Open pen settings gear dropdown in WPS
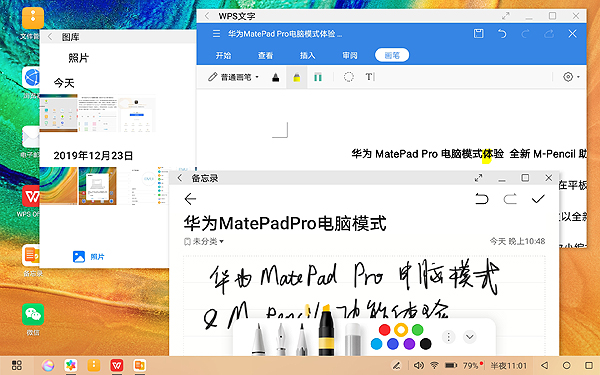 click(x=571, y=77)
